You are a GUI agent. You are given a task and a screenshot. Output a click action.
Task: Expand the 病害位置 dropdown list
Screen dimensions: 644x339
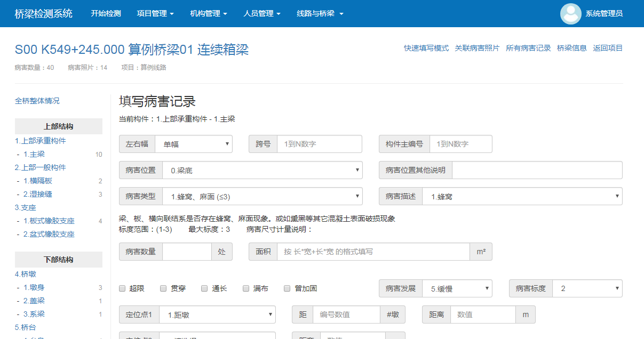262,170
